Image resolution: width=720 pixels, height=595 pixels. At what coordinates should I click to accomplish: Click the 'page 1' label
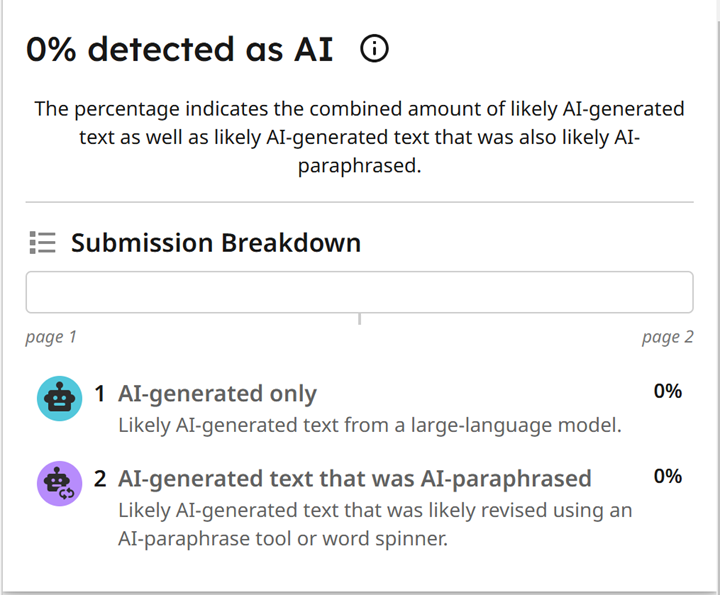pyautogui.click(x=51, y=337)
